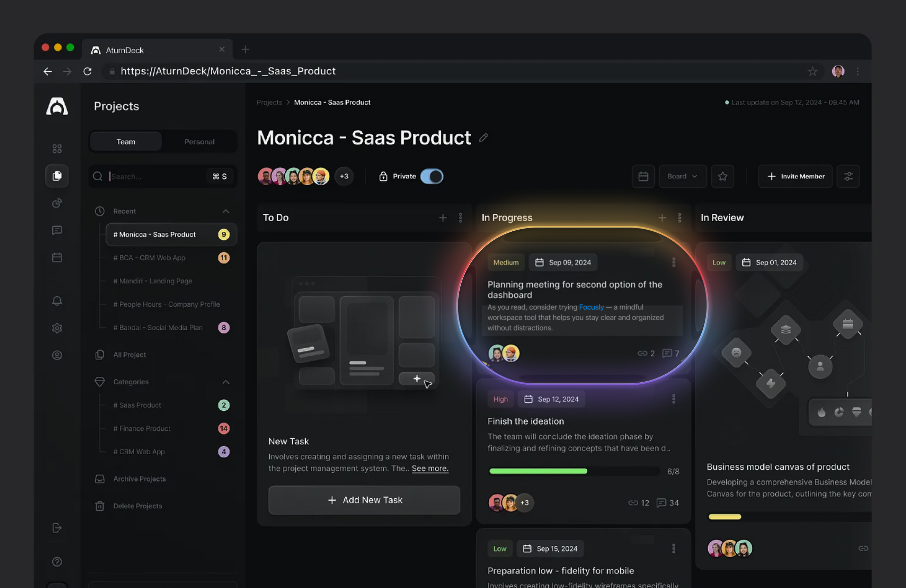Viewport: 906px width, 588px height.
Task: Open the calendar panel in the sidebar
Action: [x=57, y=257]
